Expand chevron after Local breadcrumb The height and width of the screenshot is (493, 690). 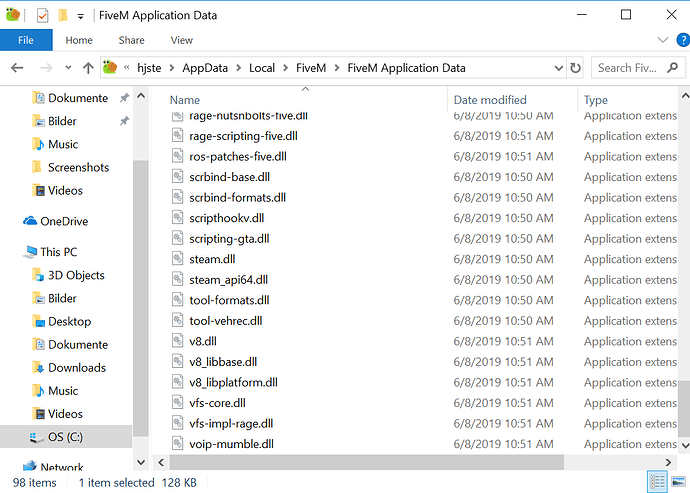286,68
